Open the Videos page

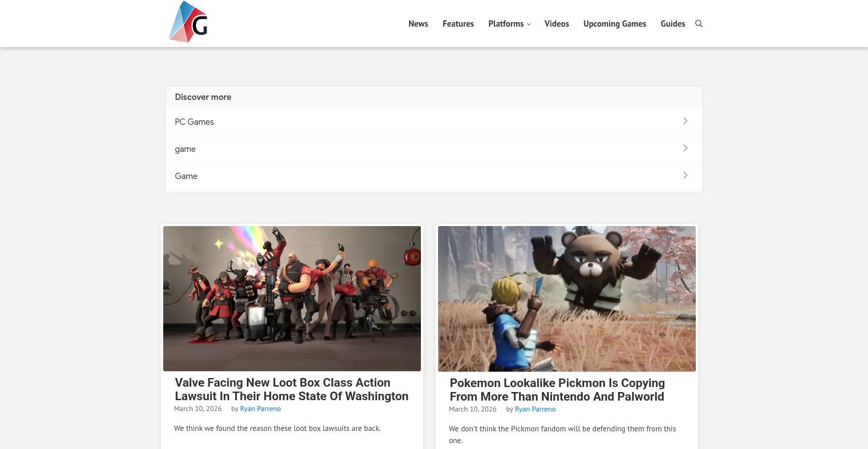point(557,24)
